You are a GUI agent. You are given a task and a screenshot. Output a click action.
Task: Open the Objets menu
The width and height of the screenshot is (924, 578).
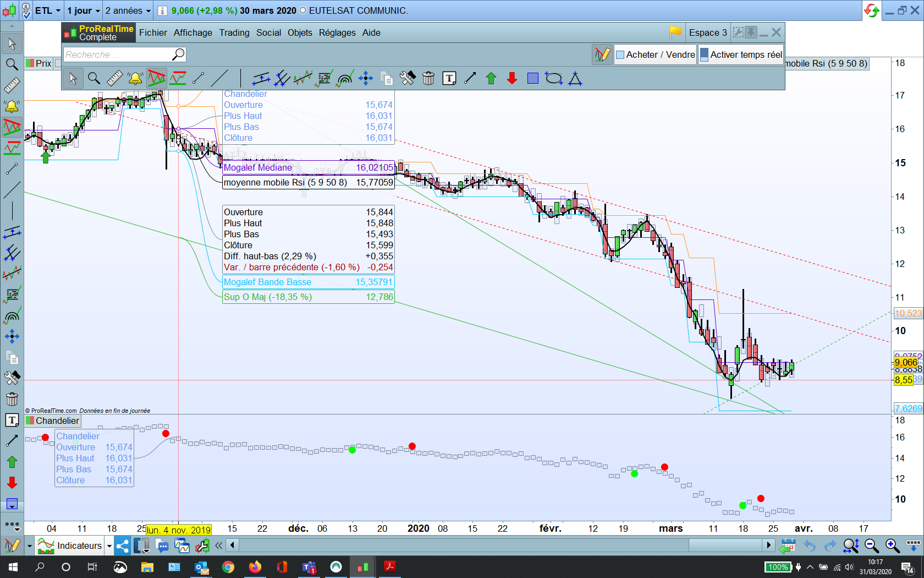pyautogui.click(x=300, y=32)
